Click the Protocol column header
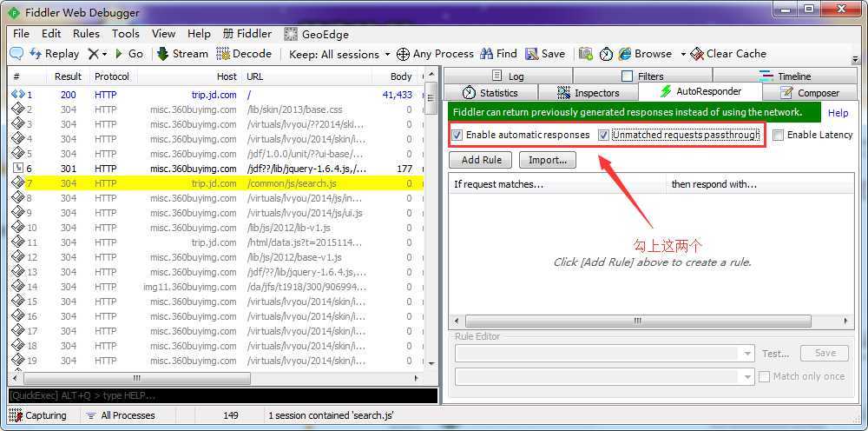The width and height of the screenshot is (868, 431). (x=112, y=76)
